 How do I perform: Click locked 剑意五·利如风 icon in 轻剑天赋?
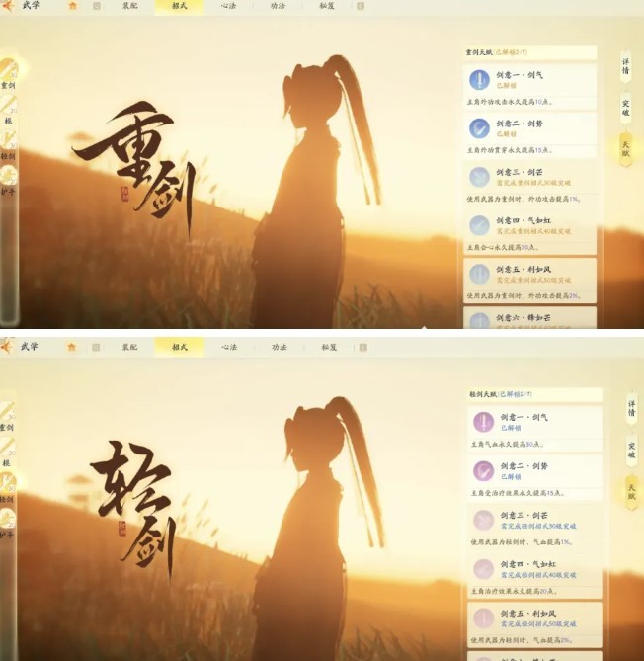point(483,618)
